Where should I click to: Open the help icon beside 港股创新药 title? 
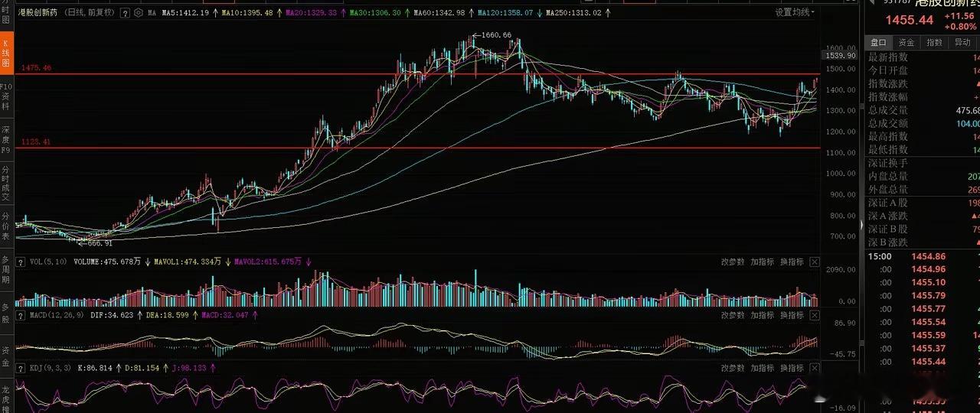coord(124,13)
